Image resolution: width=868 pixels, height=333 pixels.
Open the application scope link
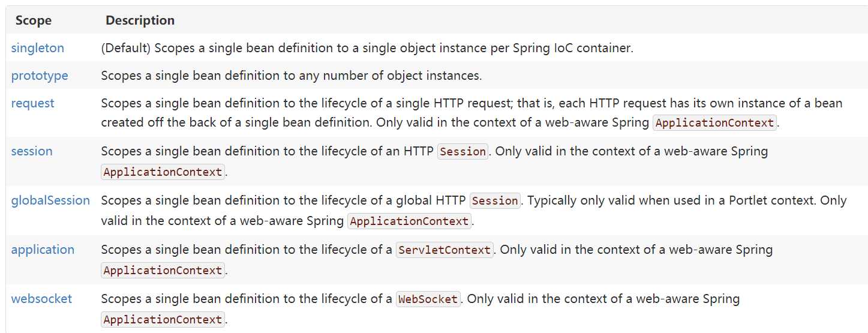[43, 250]
